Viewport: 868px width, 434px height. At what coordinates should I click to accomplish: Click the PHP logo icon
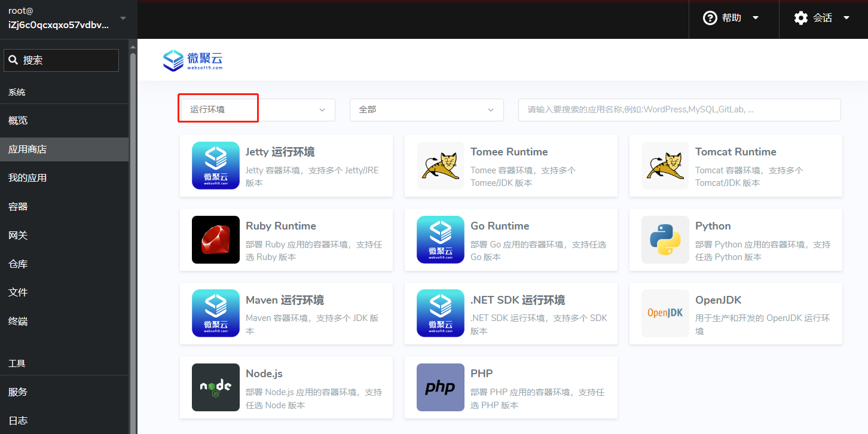tap(441, 387)
